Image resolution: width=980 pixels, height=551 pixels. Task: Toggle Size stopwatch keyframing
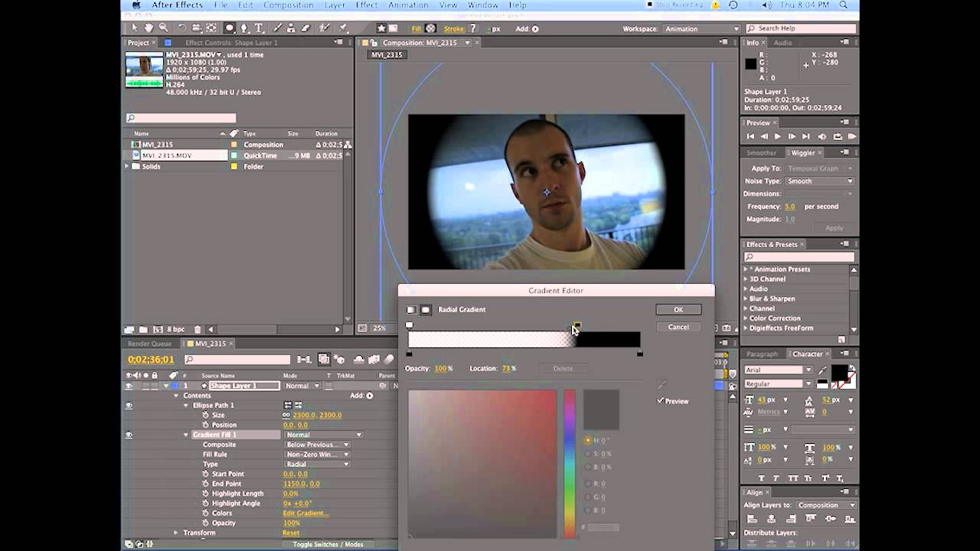pyautogui.click(x=205, y=416)
